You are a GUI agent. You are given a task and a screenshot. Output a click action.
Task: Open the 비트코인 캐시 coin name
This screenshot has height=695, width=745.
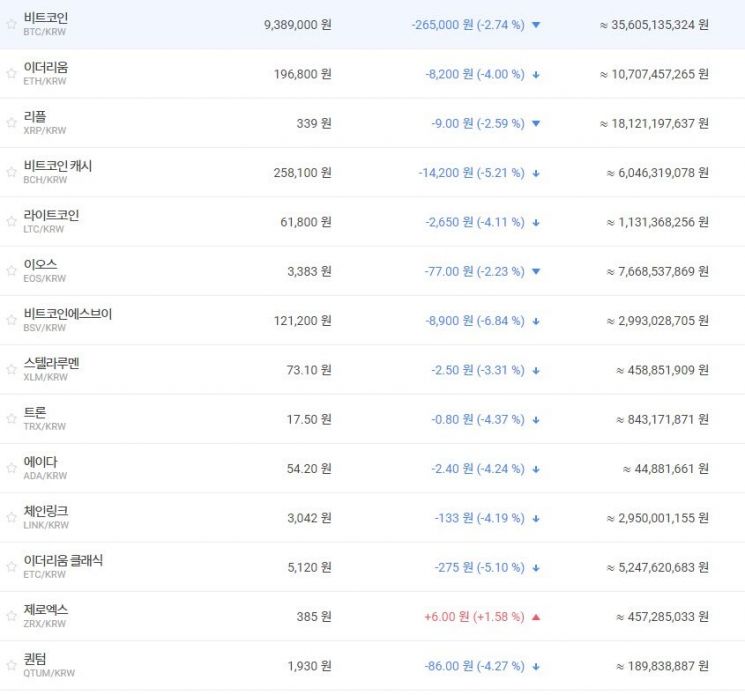pyautogui.click(x=57, y=166)
